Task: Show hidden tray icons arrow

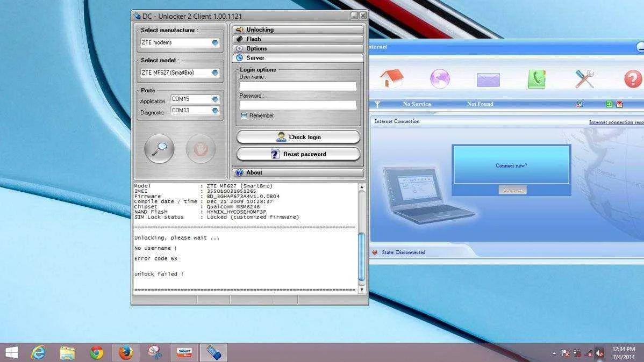Action: 554,353
